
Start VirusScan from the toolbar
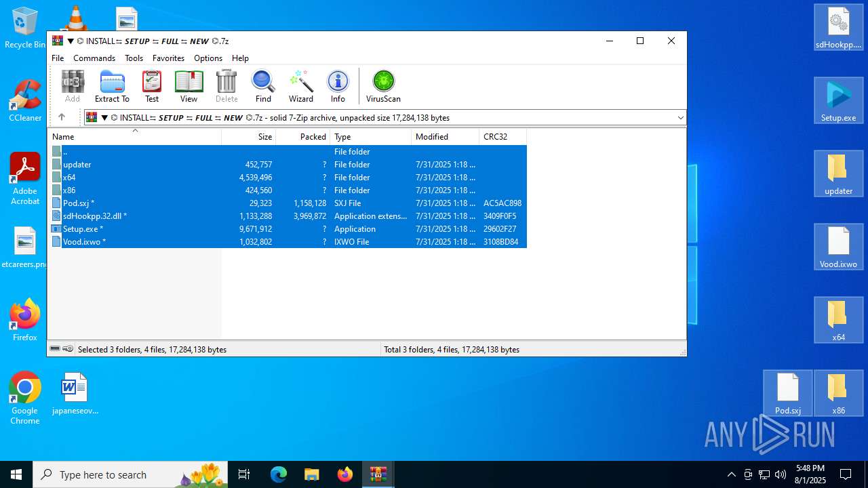click(x=383, y=86)
